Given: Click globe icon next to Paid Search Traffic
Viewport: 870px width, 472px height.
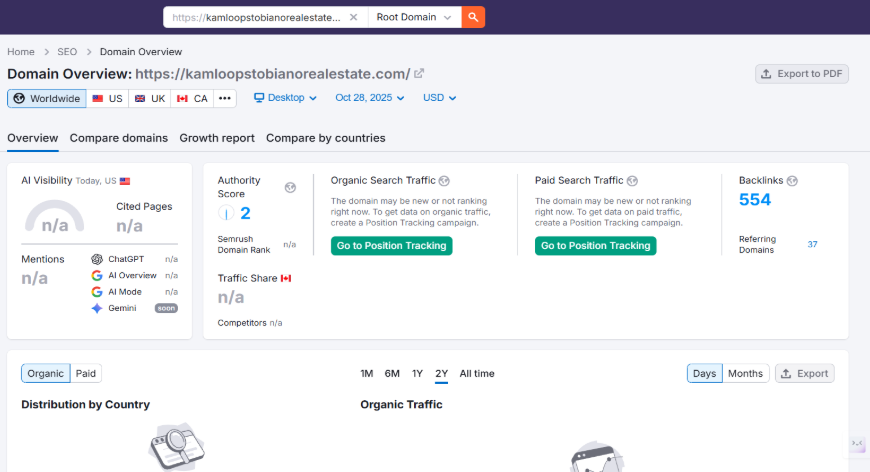Looking at the screenshot, I should click(632, 181).
